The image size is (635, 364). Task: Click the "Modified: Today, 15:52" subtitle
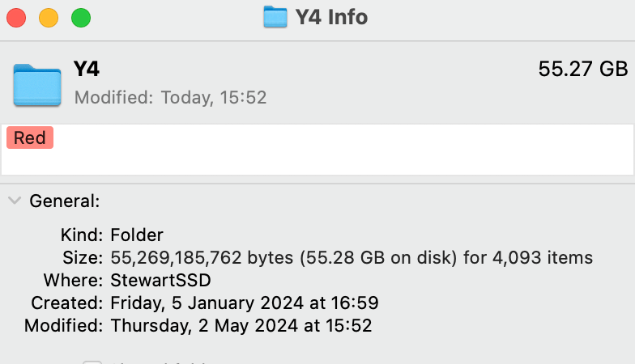point(170,98)
